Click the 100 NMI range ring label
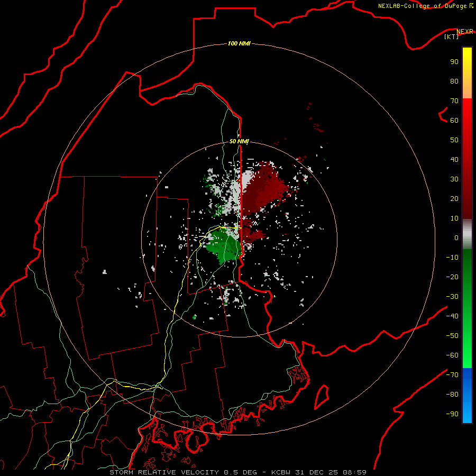The image size is (476, 476). coord(239,43)
